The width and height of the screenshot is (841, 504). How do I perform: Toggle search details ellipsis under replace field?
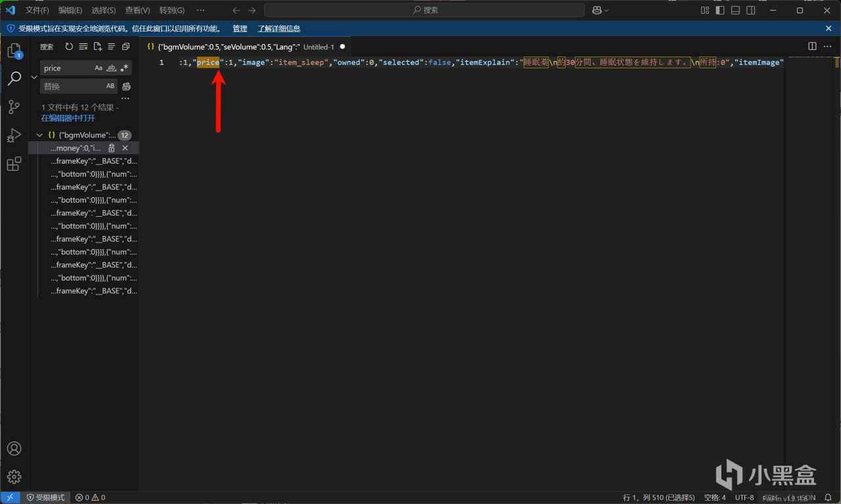(125, 99)
